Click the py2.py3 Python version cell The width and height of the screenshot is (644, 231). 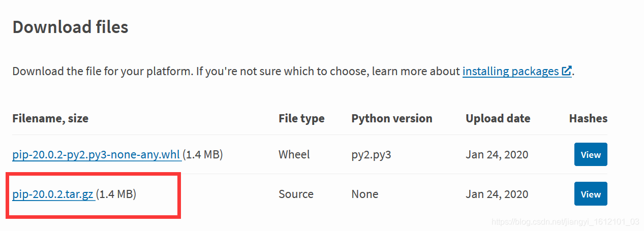pos(371,154)
